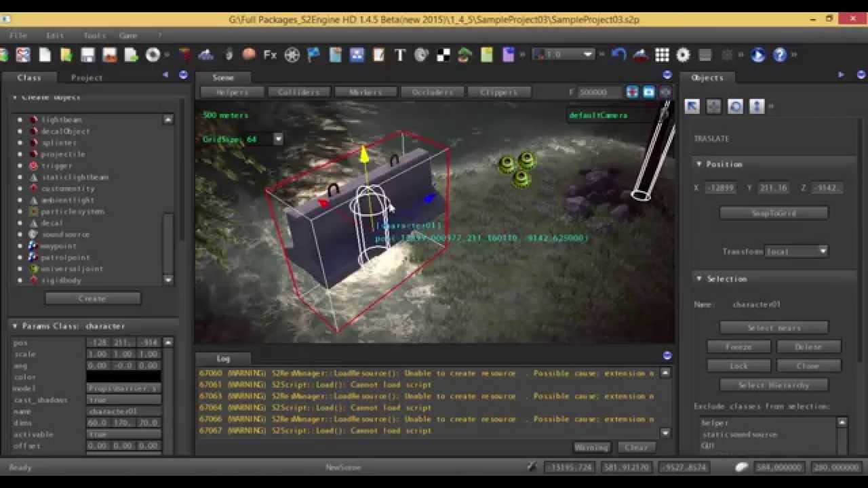Click the blank new-document icon in the toolbar
This screenshot has height=488, width=868.
click(45, 55)
